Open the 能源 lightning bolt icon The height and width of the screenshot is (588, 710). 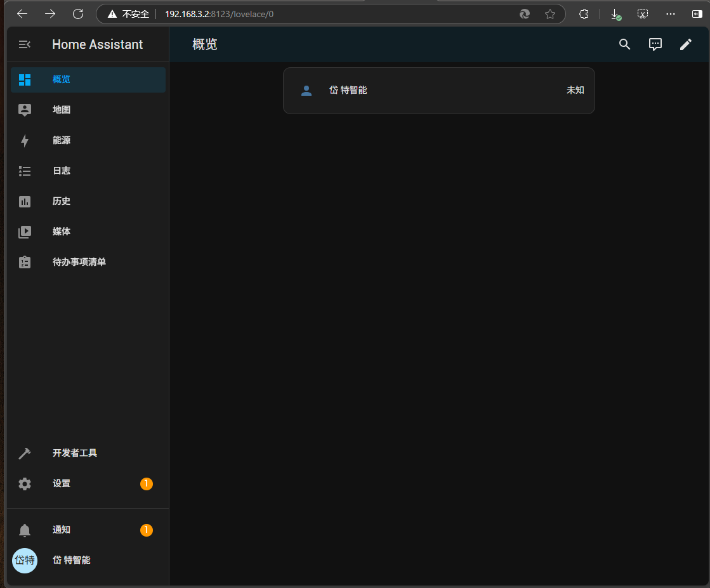click(x=25, y=141)
